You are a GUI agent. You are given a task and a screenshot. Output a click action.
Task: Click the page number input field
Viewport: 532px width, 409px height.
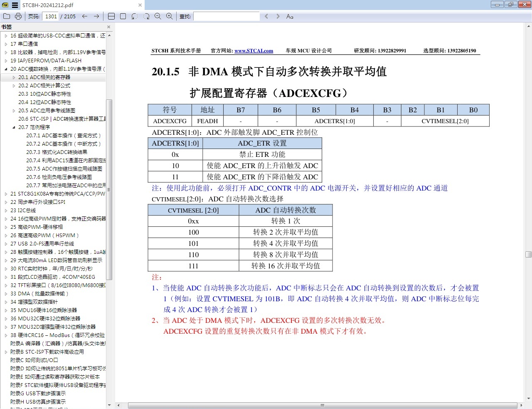point(51,16)
